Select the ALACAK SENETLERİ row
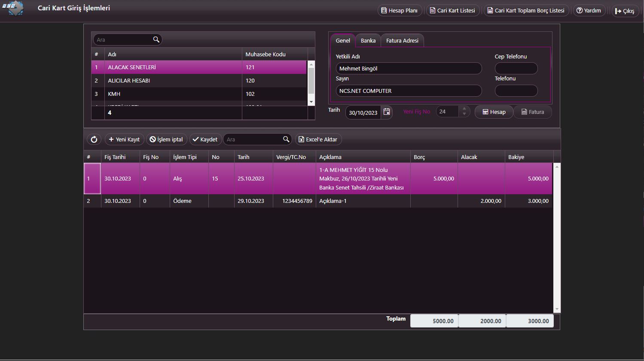Image resolution: width=644 pixels, height=361 pixels. click(199, 67)
